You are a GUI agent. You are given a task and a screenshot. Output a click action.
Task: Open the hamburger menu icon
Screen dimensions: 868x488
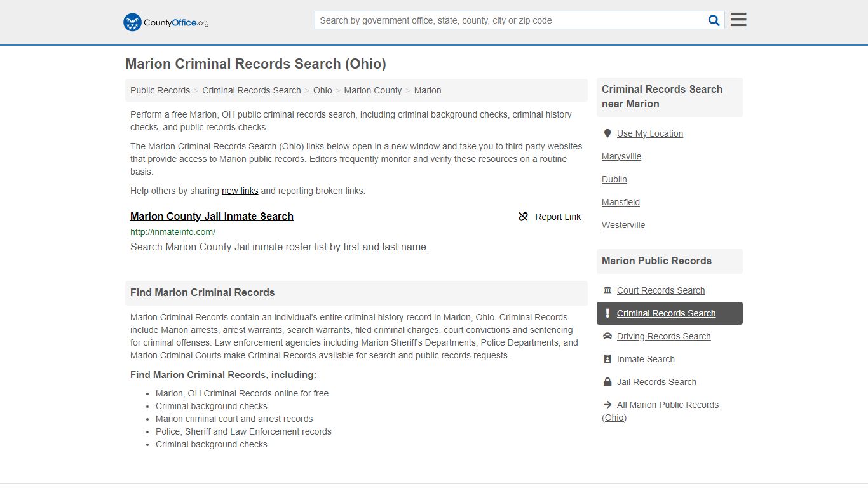click(x=738, y=20)
